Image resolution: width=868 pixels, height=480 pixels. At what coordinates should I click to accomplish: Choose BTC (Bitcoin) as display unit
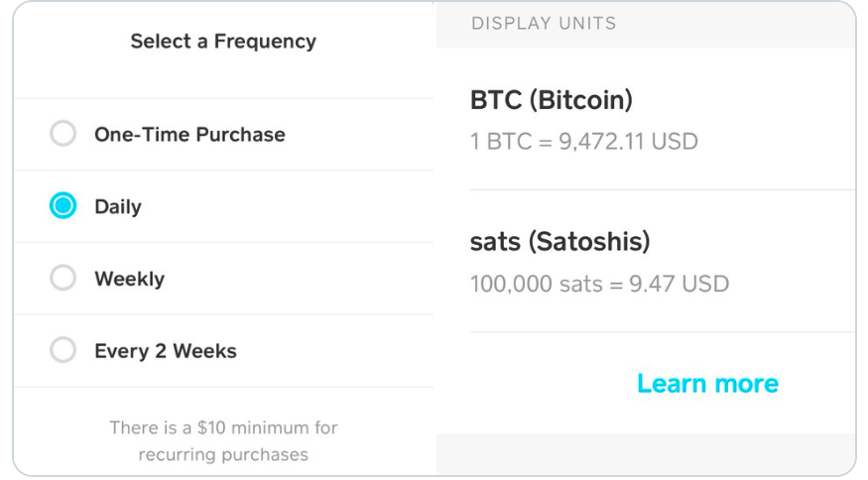551,100
